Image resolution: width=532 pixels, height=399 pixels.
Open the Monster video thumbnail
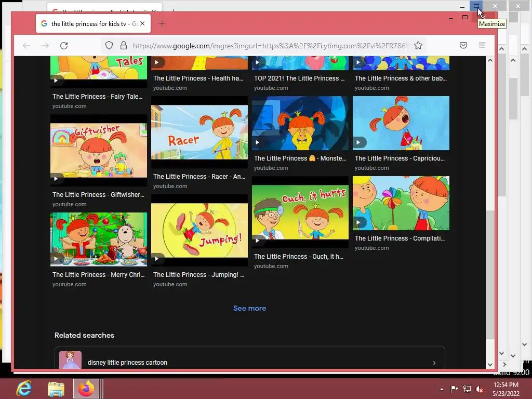pos(300,123)
